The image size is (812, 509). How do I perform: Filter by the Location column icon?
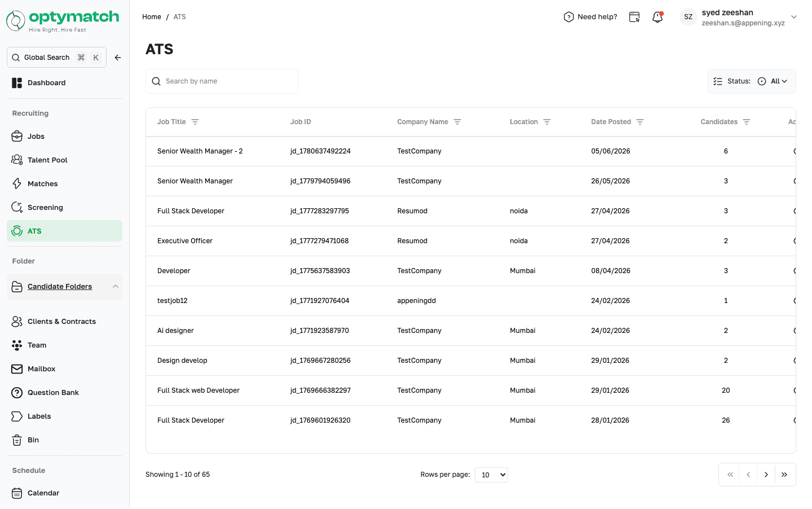pyautogui.click(x=547, y=122)
